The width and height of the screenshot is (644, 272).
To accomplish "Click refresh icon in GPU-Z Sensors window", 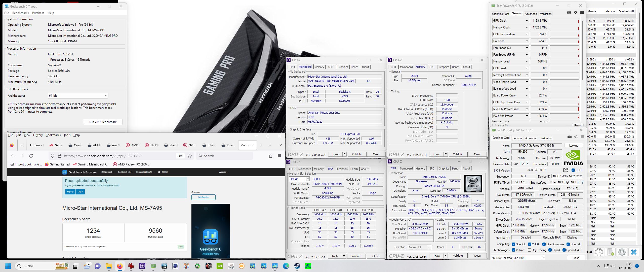I will [576, 12].
